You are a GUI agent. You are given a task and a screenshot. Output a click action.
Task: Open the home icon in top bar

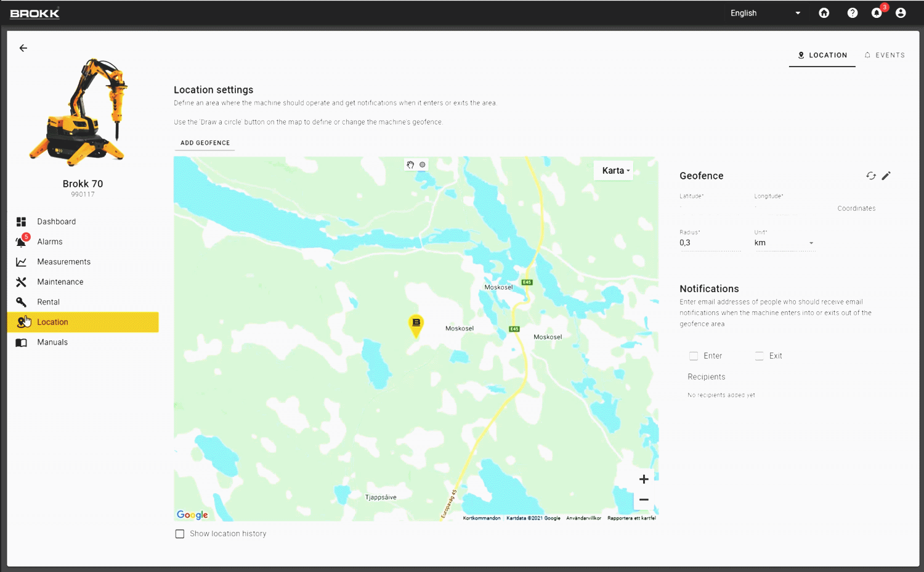824,13
